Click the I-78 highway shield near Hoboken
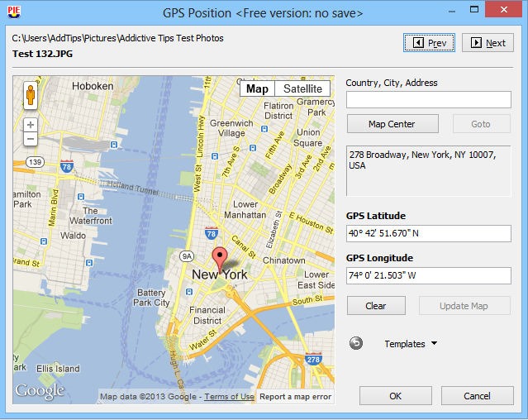Screen dimensions: 528x420 67,166
